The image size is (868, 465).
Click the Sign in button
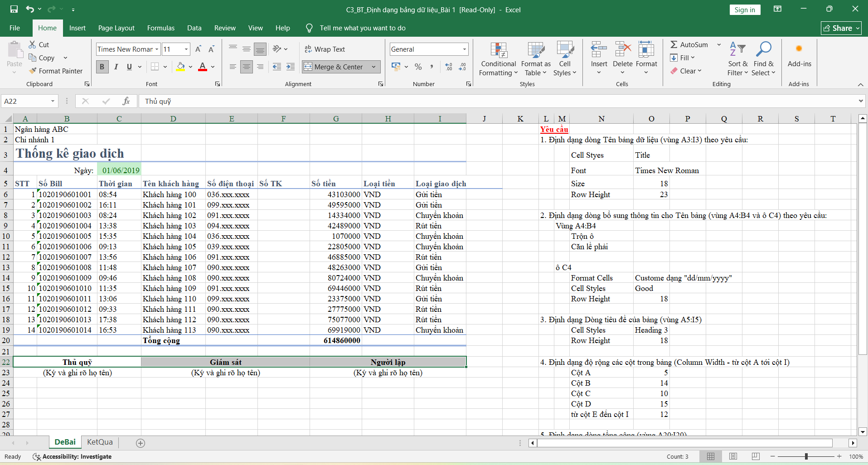tap(745, 10)
